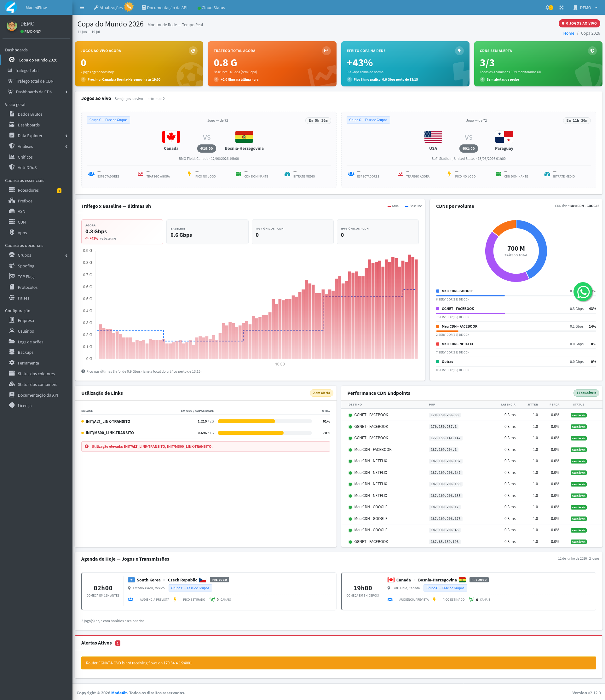The height and width of the screenshot is (700, 605).
Task: Open Tráfego total de CDN in sidebar
Action: click(36, 81)
